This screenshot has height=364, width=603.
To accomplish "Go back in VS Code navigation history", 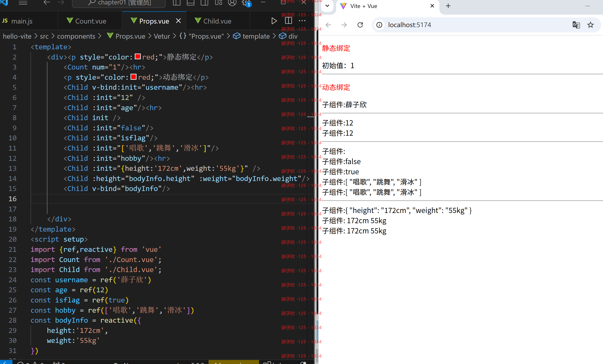I will point(47,2).
